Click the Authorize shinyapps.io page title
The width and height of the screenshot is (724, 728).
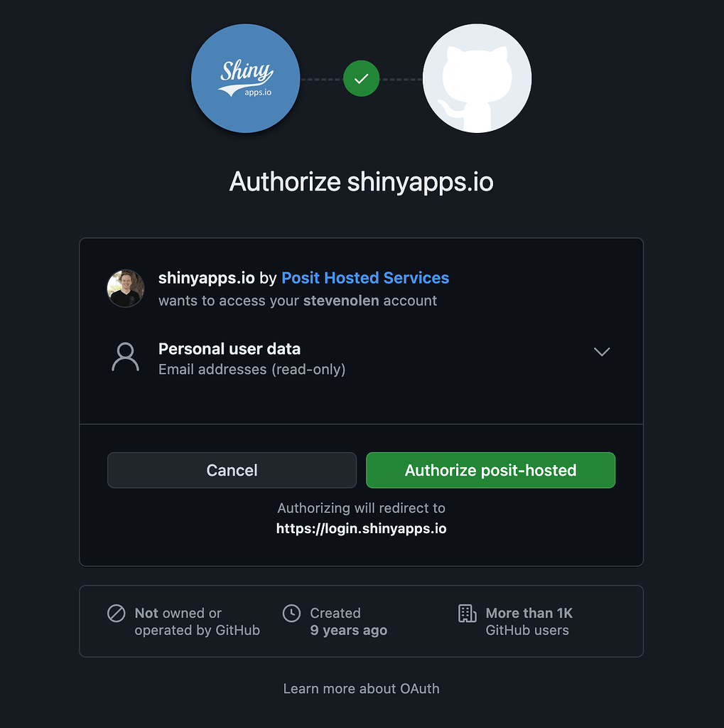tap(362, 181)
